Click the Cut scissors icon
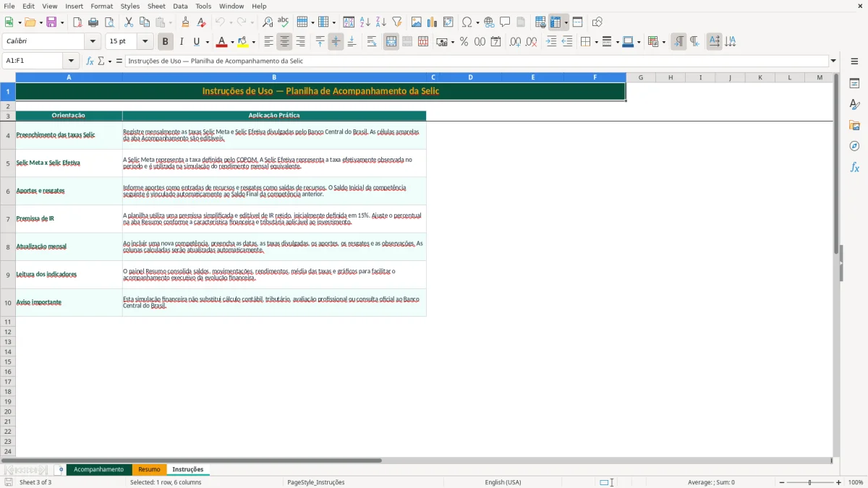Screen dimensions: 868x488 pyautogui.click(x=129, y=22)
